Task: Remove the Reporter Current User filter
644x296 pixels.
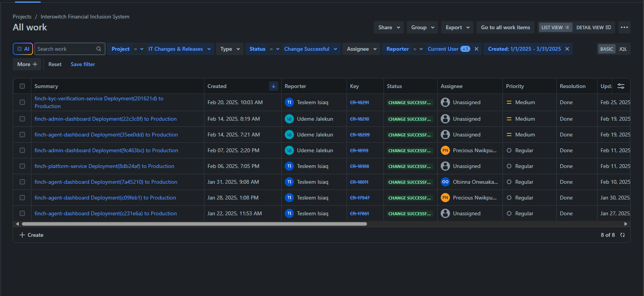Action: coord(476,49)
